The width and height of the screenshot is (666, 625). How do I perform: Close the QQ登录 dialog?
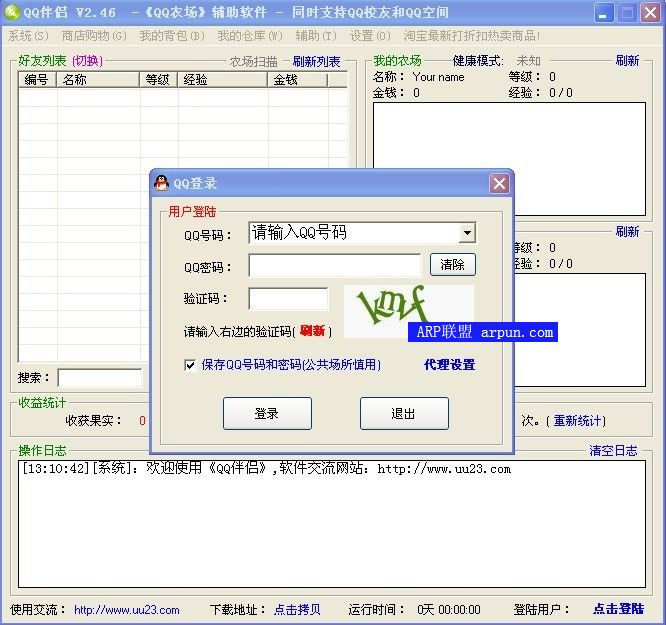499,184
